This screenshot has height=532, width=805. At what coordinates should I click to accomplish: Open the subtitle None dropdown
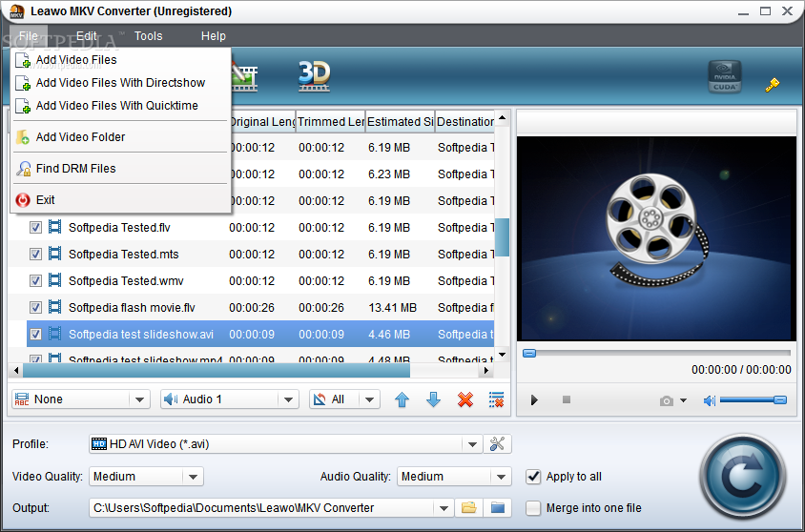(139, 399)
